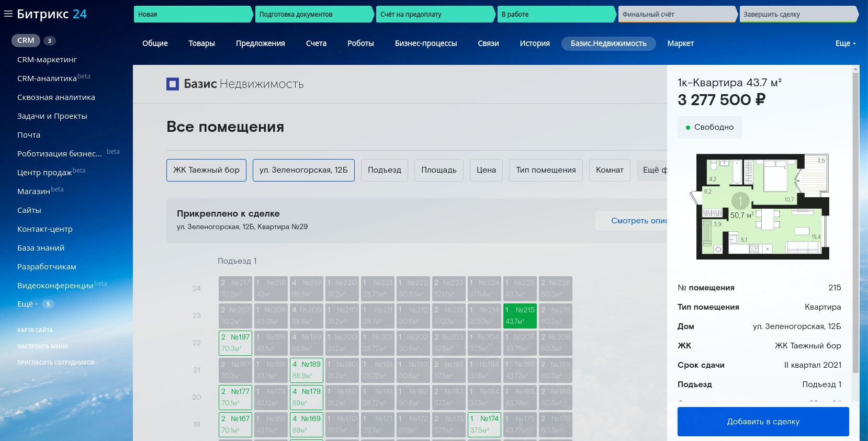
Task: Switch to the Бизнес-процессы tab
Action: [426, 43]
